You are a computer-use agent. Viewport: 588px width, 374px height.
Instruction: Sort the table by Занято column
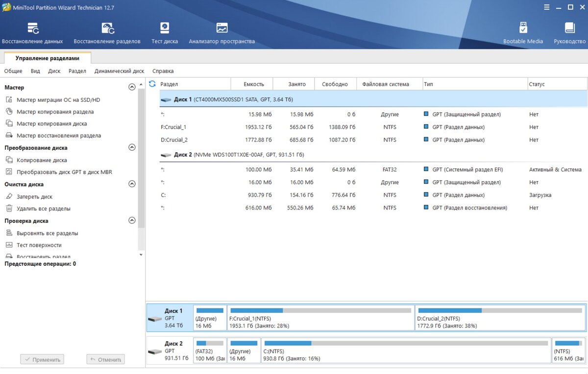click(294, 84)
